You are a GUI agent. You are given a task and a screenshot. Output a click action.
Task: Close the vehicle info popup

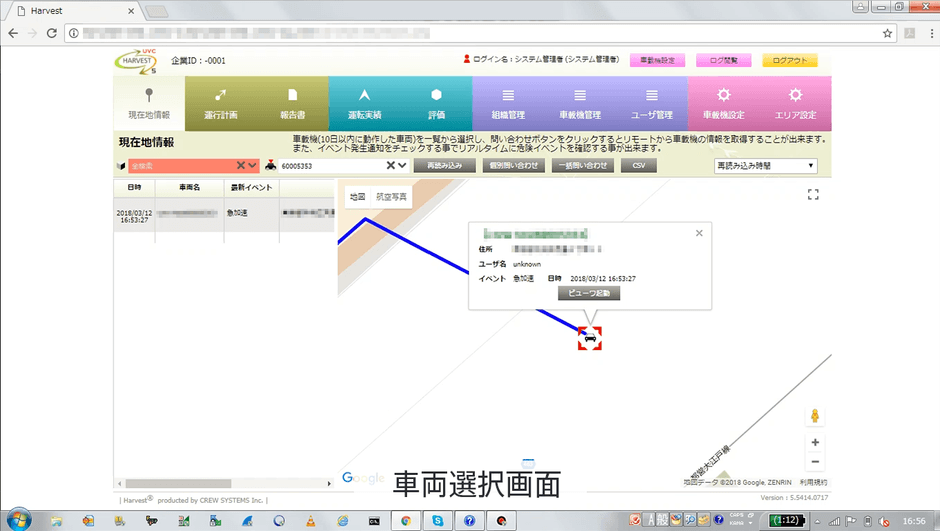[x=699, y=233]
